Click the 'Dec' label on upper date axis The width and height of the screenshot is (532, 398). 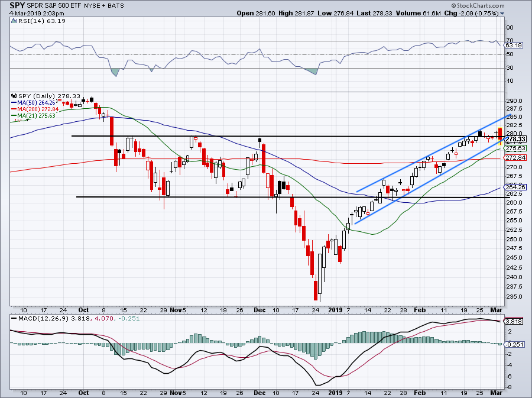[259, 310]
